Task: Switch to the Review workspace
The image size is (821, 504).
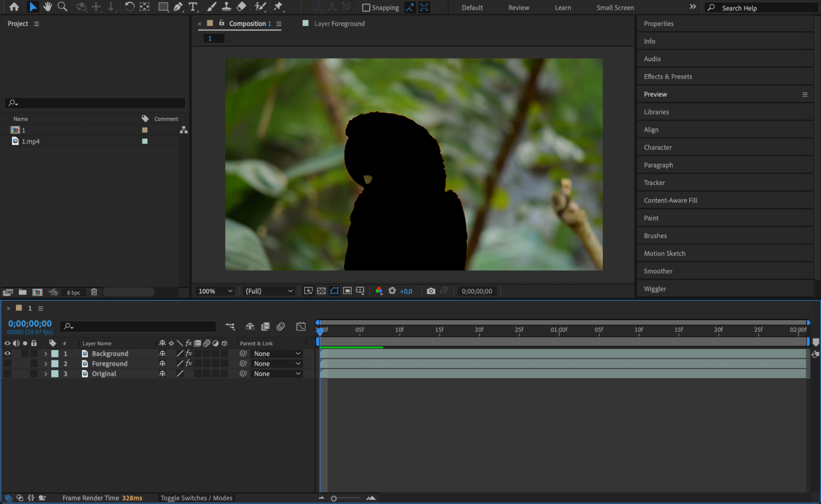Action: (x=518, y=8)
